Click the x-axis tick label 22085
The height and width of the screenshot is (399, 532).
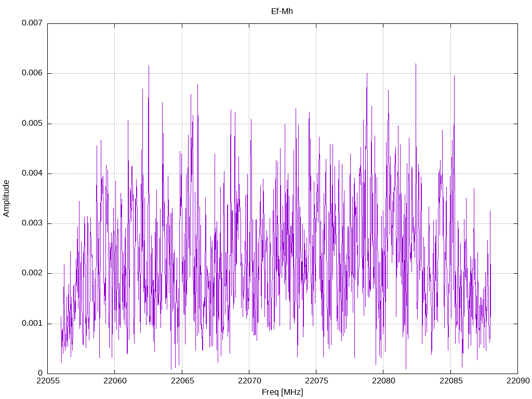(450, 381)
